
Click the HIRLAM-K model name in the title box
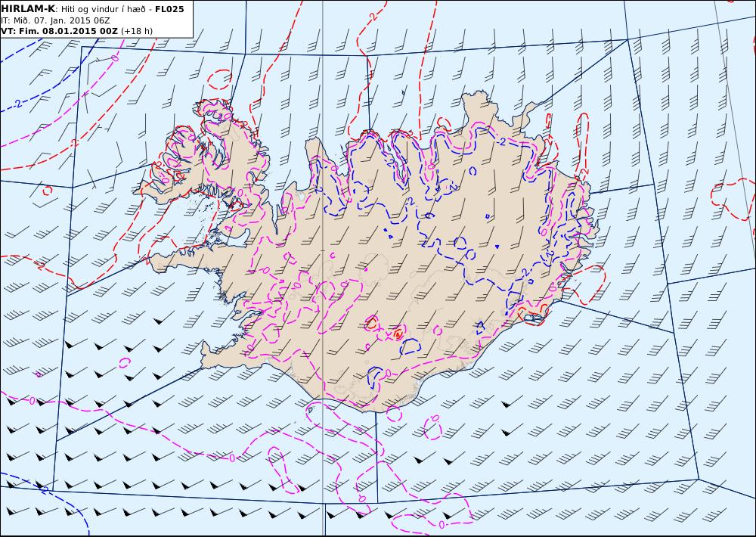28,9
